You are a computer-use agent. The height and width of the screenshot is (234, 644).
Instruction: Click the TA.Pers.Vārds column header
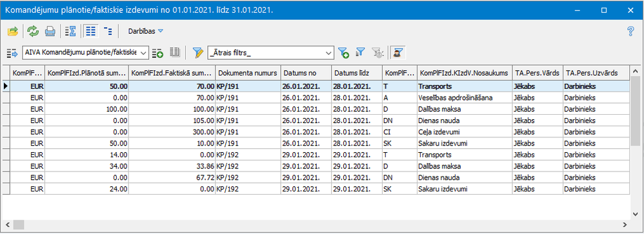(x=538, y=73)
